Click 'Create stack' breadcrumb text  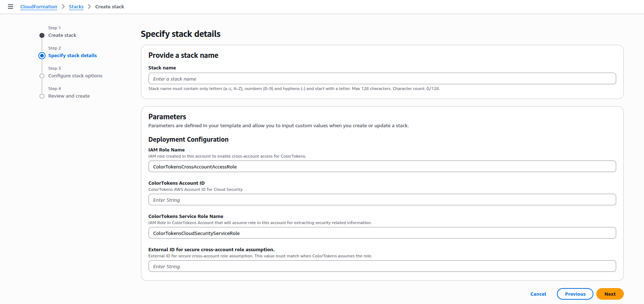(x=110, y=7)
